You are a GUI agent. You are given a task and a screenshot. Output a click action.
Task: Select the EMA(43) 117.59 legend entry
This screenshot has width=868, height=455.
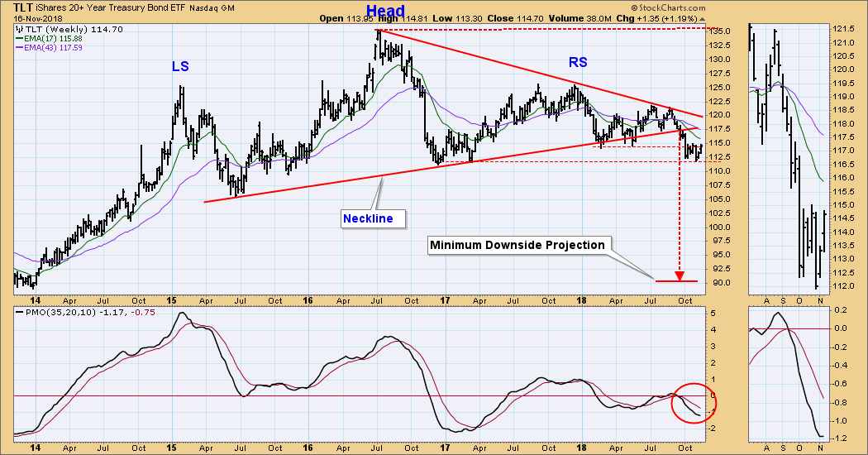click(49, 48)
